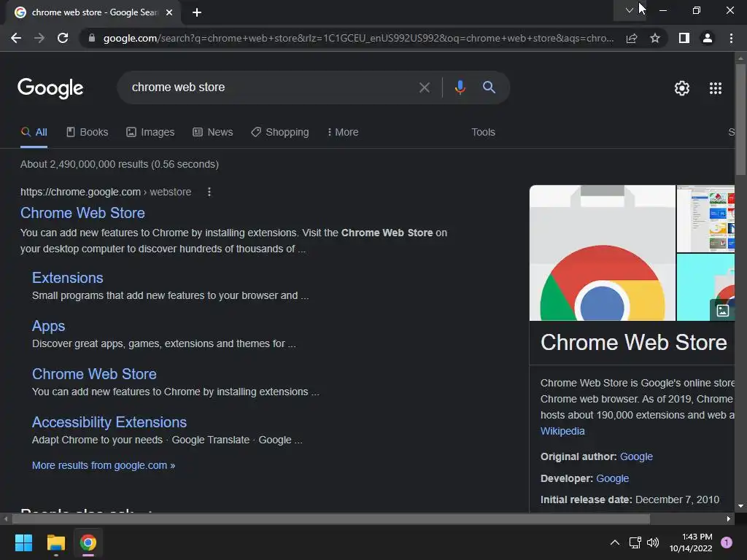Viewport: 747px width, 560px height.
Task: Open the Chrome profile avatar icon
Action: [x=708, y=38]
